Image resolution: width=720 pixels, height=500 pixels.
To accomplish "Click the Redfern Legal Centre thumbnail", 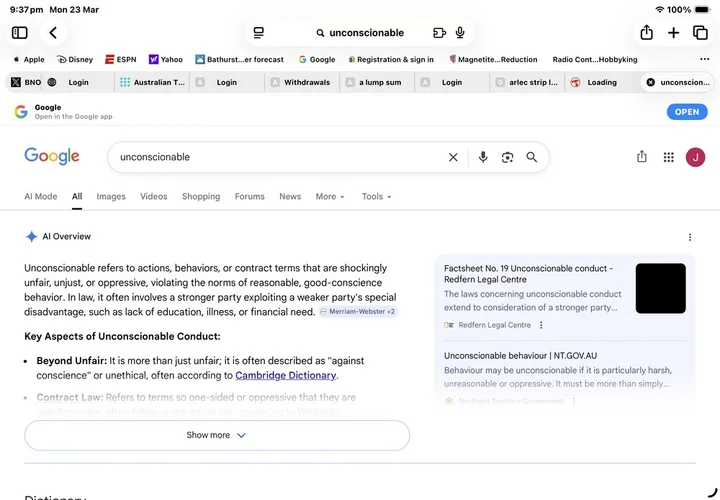I will coord(660,288).
